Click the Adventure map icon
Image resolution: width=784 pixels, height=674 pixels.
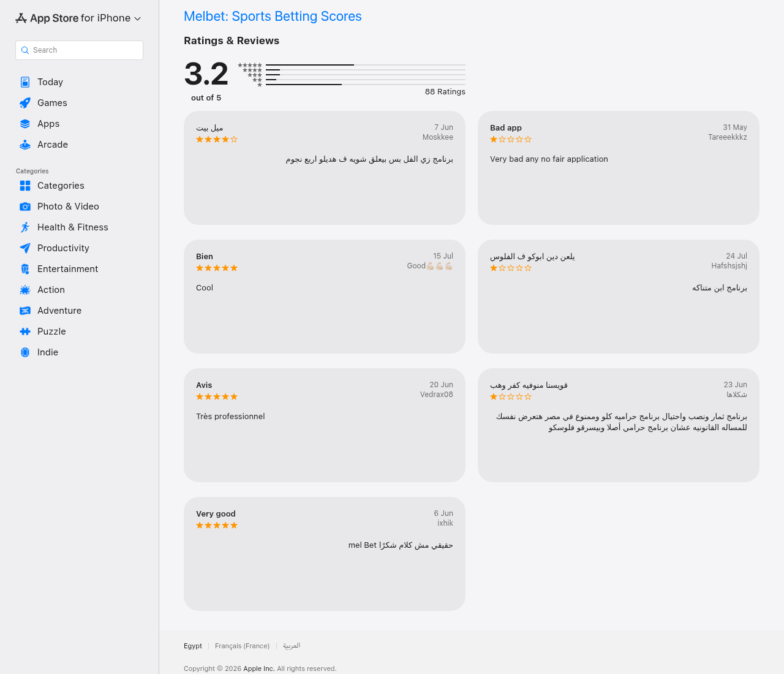pos(25,311)
